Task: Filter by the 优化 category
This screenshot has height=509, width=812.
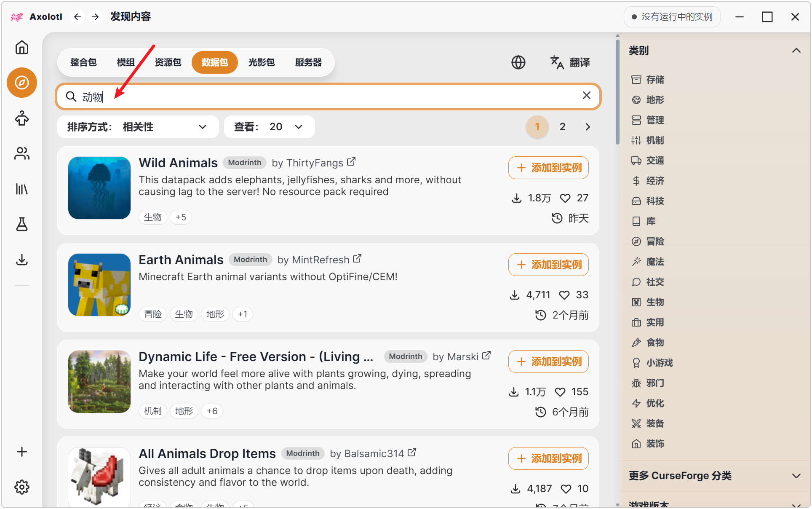Action: (x=648, y=403)
